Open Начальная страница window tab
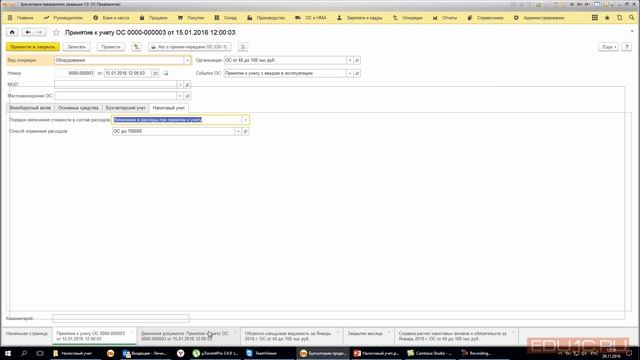 (x=27, y=334)
